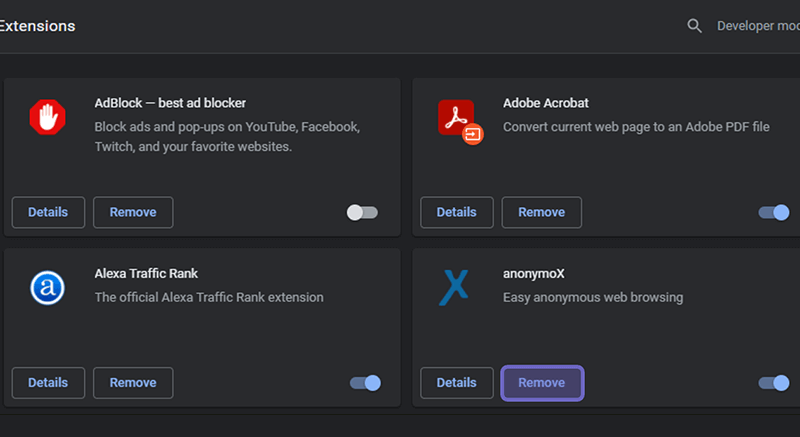Enable the AdBlock extension toggle

point(362,212)
